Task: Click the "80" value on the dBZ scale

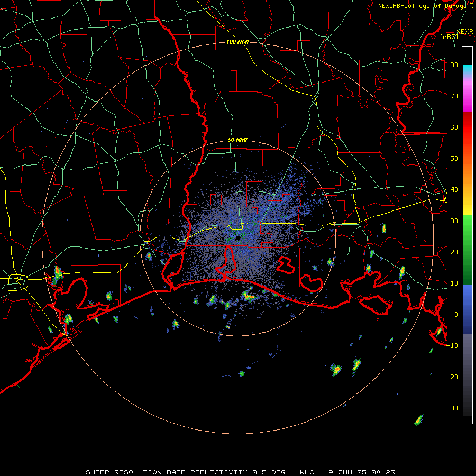Action: (454, 65)
